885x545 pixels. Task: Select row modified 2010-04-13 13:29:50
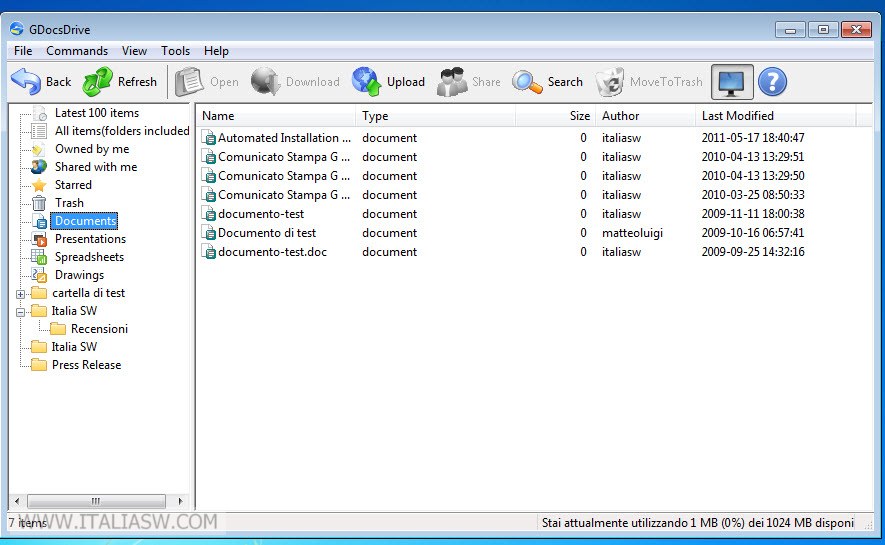[x=534, y=176]
